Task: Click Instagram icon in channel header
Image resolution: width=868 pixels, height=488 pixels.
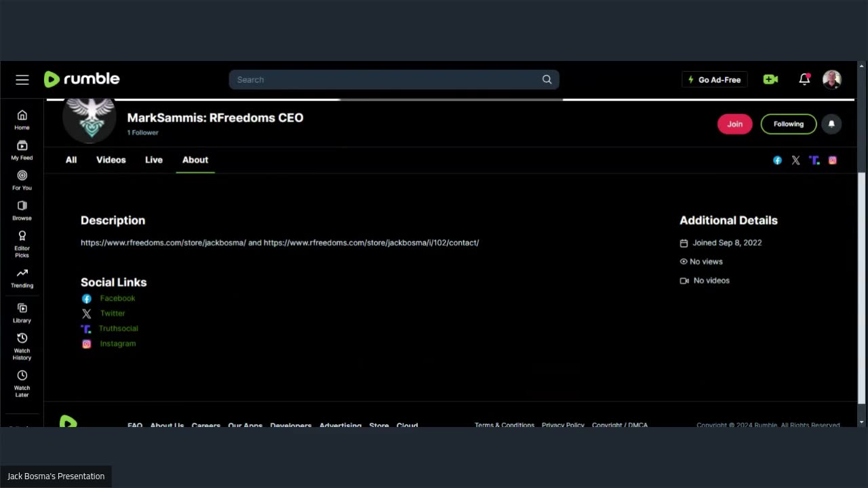Action: point(832,161)
